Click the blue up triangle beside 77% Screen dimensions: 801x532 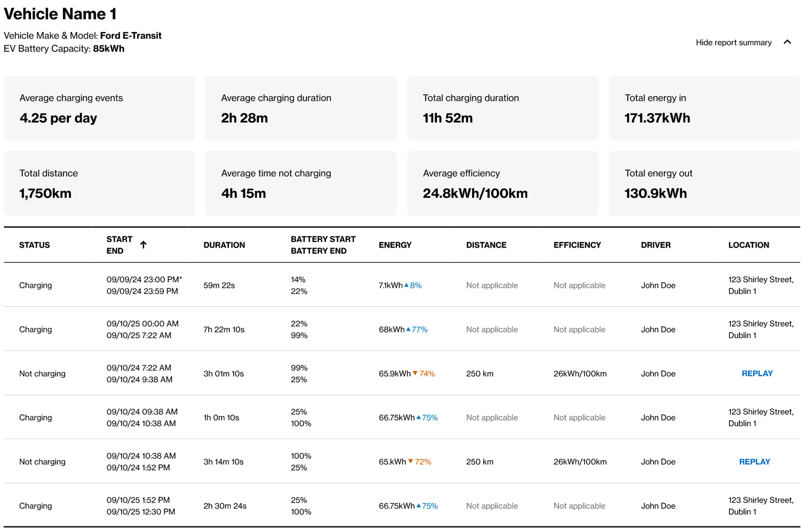[x=408, y=329]
